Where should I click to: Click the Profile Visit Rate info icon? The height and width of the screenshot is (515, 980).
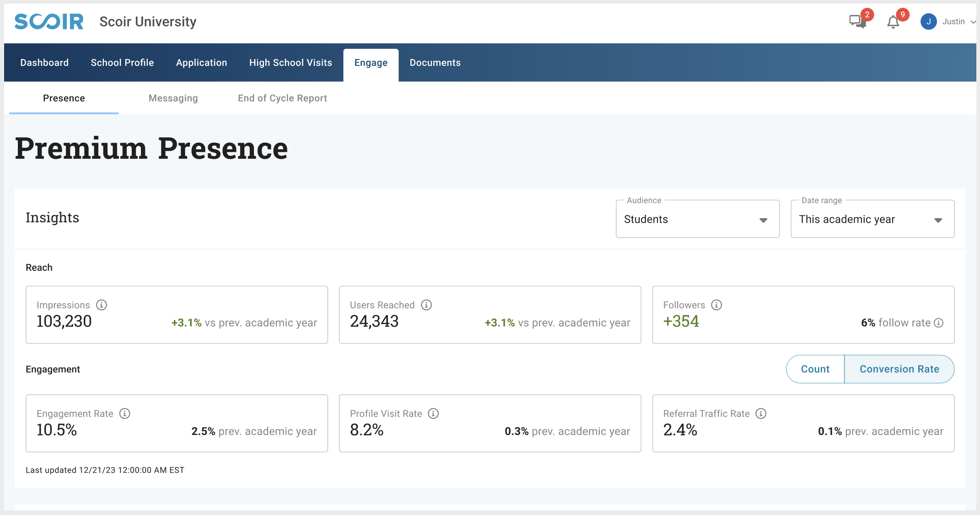tap(433, 413)
